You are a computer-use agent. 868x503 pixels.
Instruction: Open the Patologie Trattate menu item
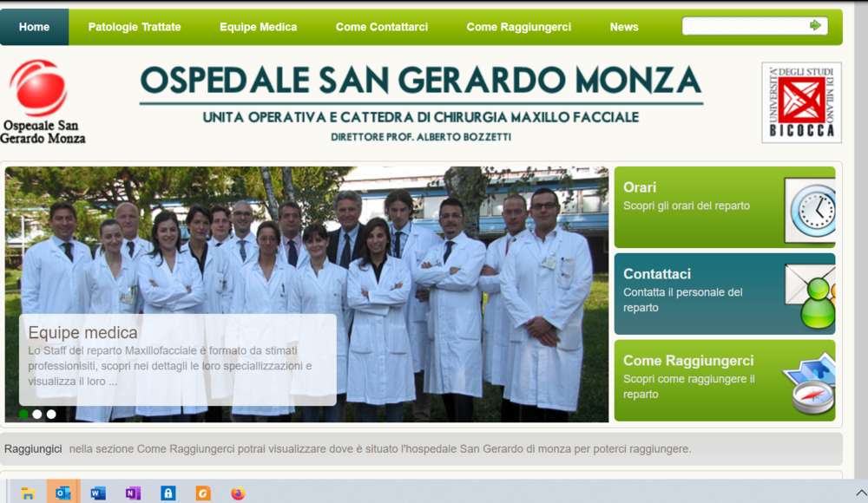coord(135,27)
